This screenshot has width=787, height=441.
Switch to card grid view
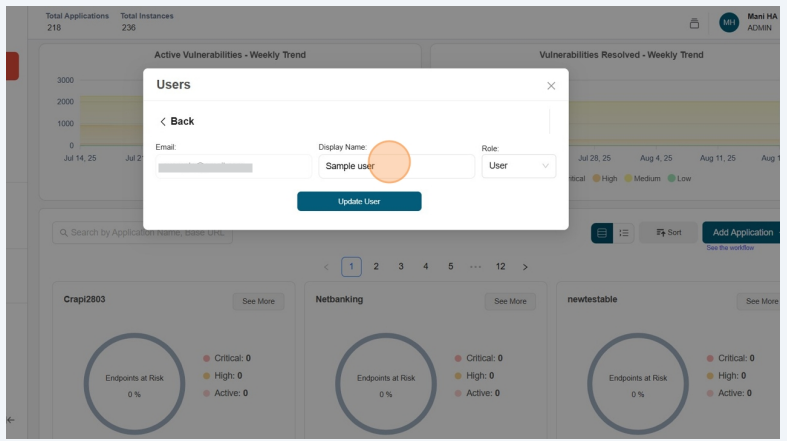point(602,233)
